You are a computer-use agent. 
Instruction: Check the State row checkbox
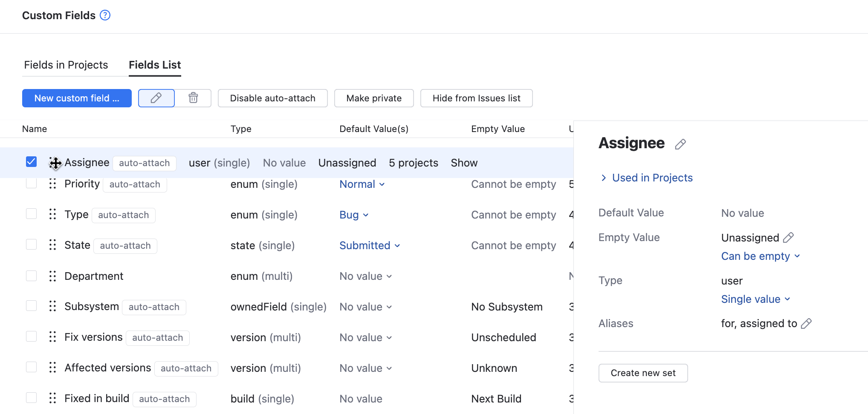click(x=31, y=244)
